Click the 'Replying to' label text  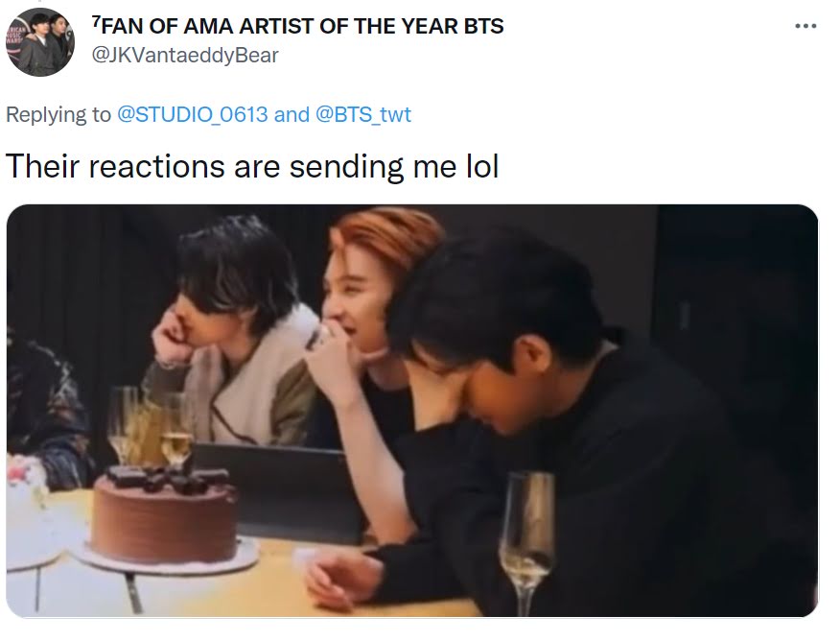[58, 115]
